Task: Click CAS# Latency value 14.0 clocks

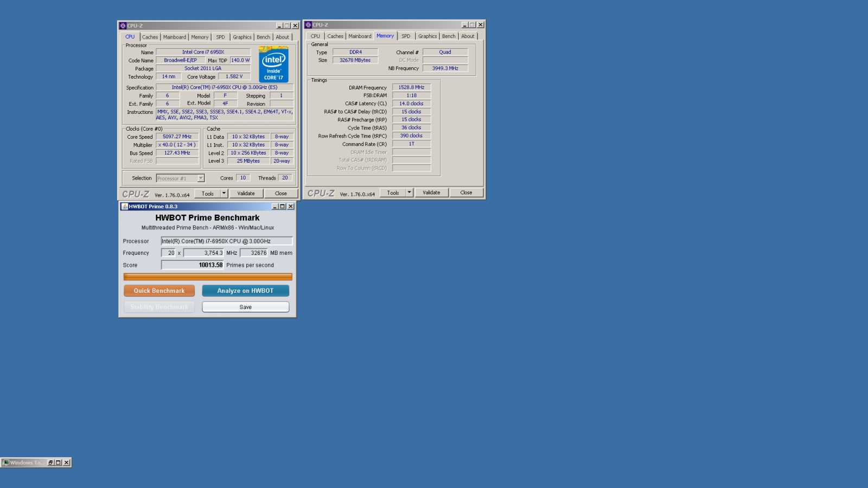Action: point(412,104)
